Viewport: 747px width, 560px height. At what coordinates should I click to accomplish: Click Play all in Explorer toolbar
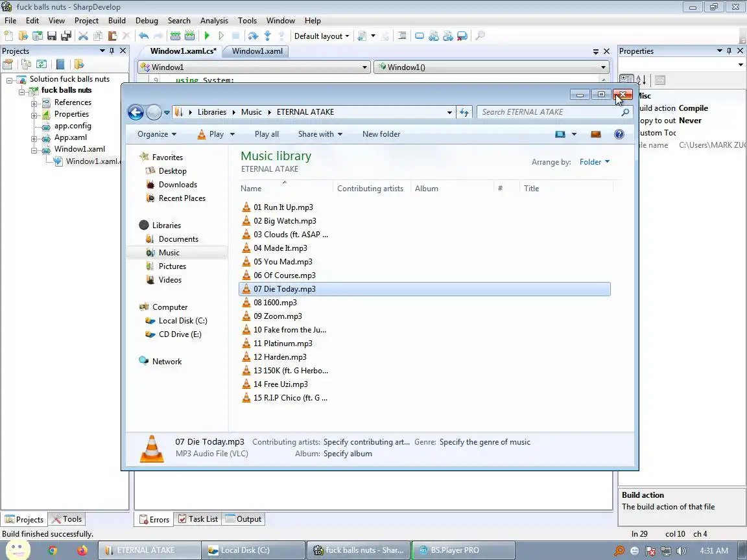(x=267, y=134)
